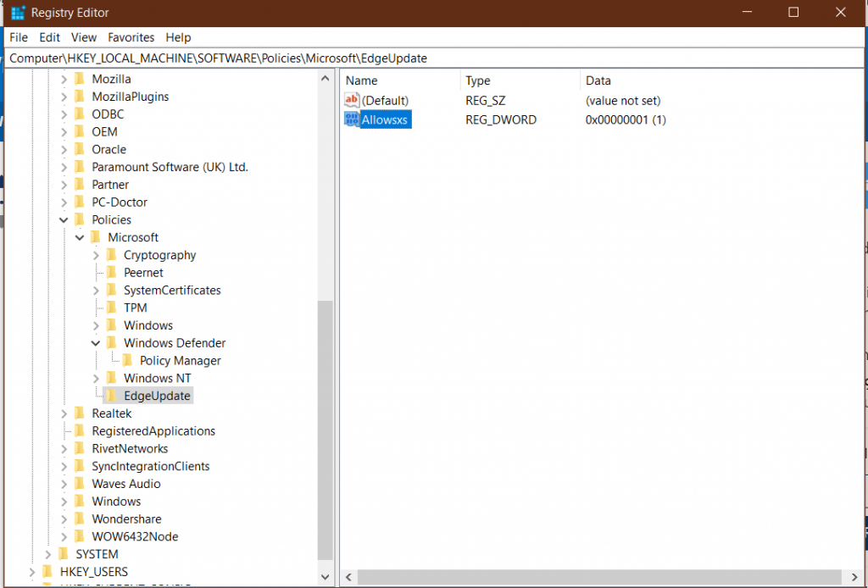
Task: Click the Mozilla folder icon
Action: pos(80,79)
